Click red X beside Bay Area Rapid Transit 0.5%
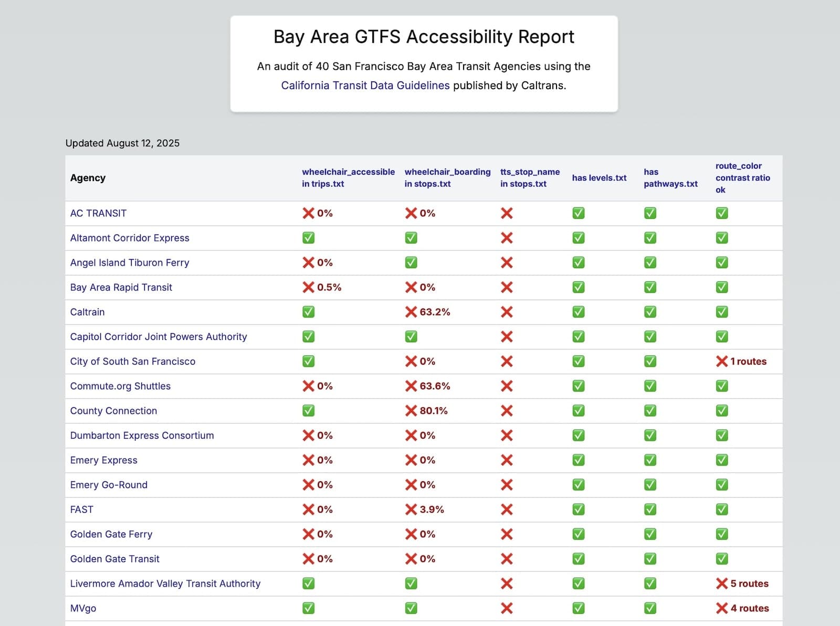 [x=308, y=287]
